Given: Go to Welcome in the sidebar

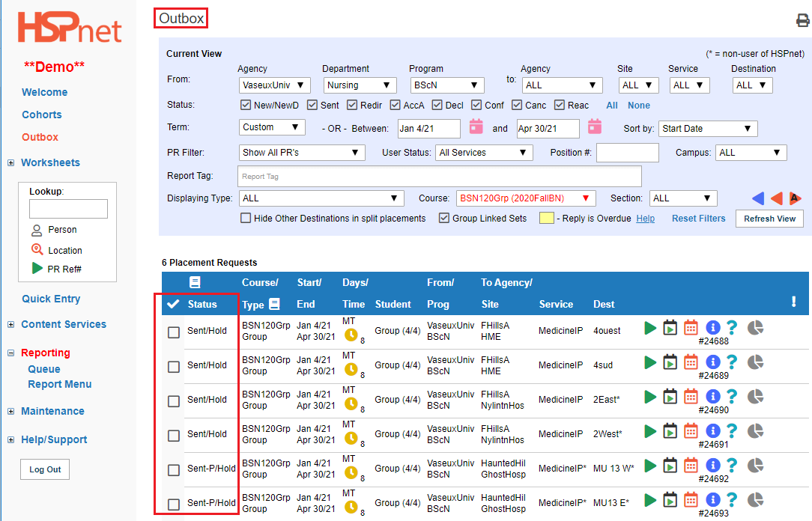Looking at the screenshot, I should pos(44,92).
